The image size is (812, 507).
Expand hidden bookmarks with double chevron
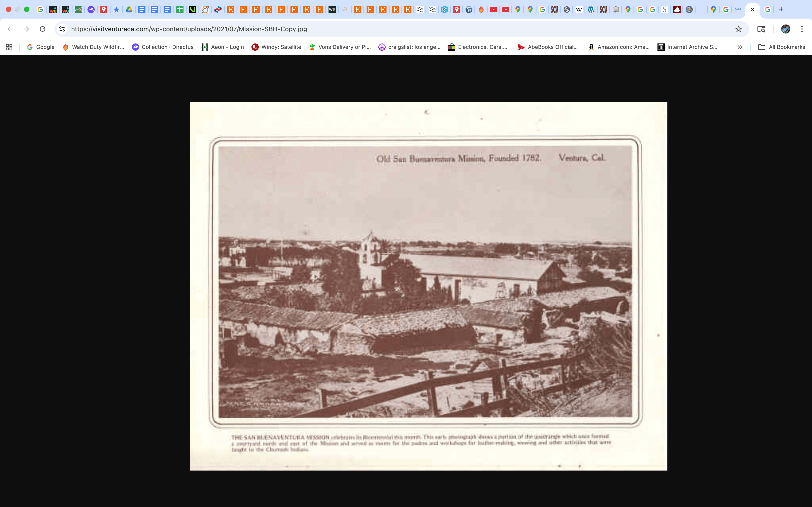tap(739, 47)
